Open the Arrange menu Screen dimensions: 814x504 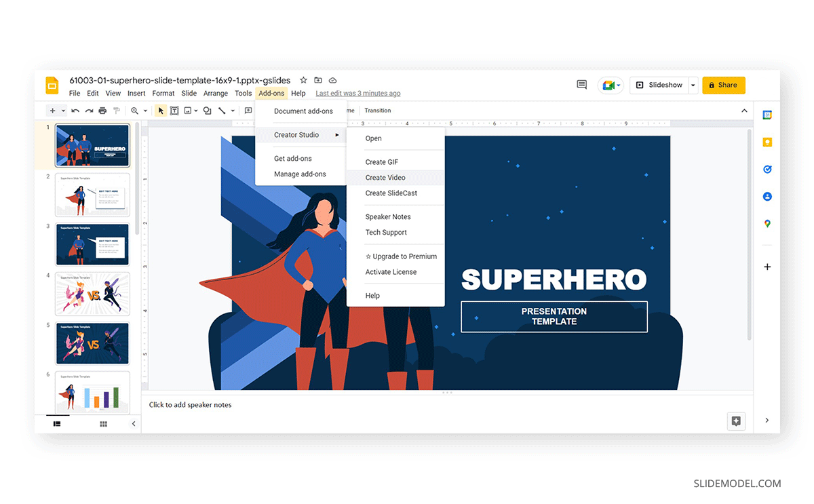216,94
